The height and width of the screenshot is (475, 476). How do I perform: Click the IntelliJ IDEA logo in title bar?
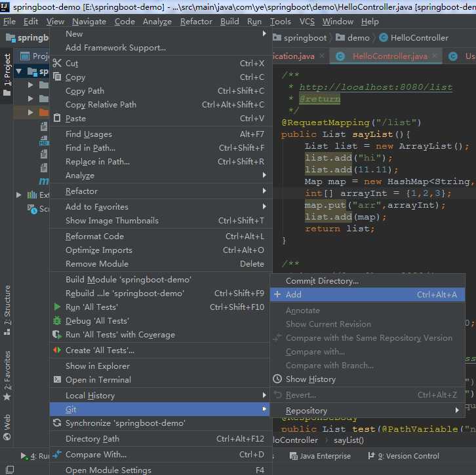coord(5,7)
